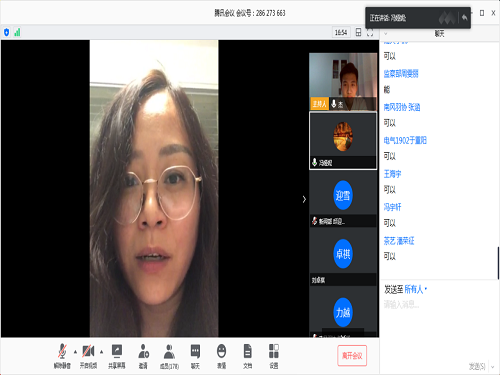Unmute the microphone in bottom toolbar

point(62,356)
